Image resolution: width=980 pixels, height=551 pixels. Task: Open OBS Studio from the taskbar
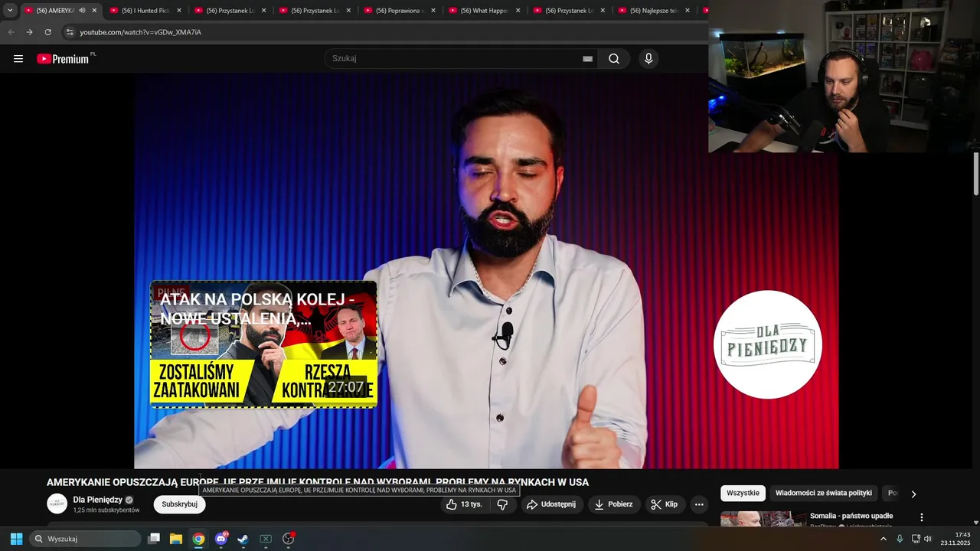click(x=289, y=539)
